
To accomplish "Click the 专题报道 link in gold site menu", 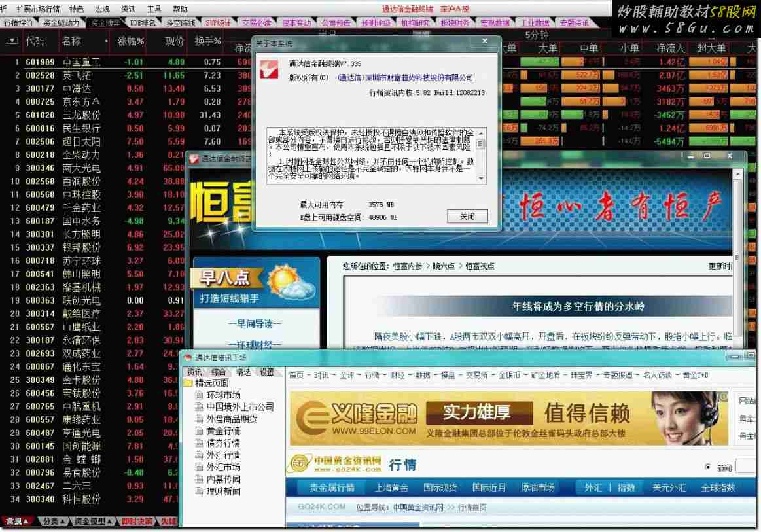I will (618, 375).
